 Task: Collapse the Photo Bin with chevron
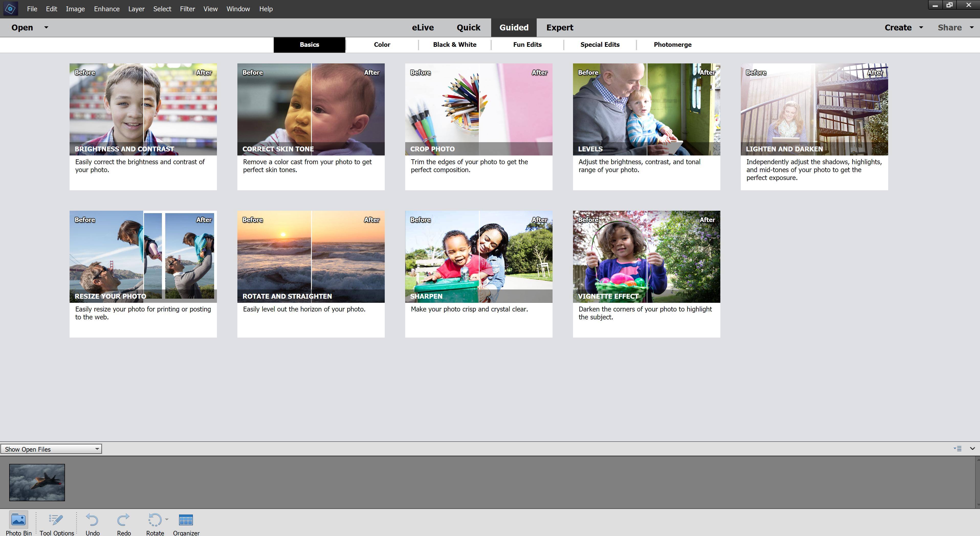click(972, 449)
